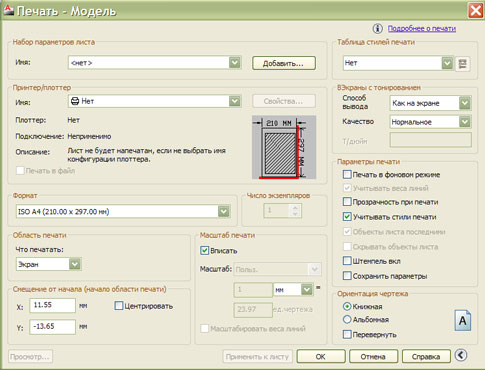
Task: Click the printer Свойства... button
Action: click(284, 101)
